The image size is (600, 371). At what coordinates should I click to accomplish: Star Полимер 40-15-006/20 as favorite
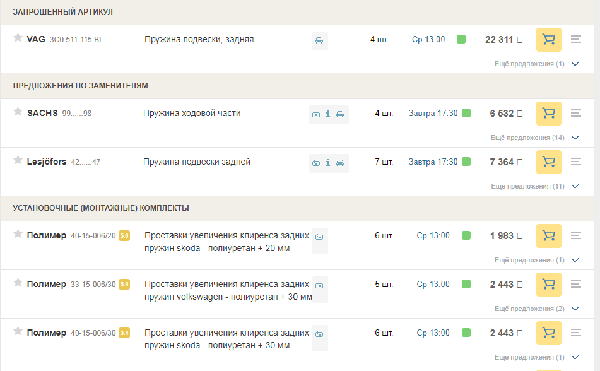point(18,234)
